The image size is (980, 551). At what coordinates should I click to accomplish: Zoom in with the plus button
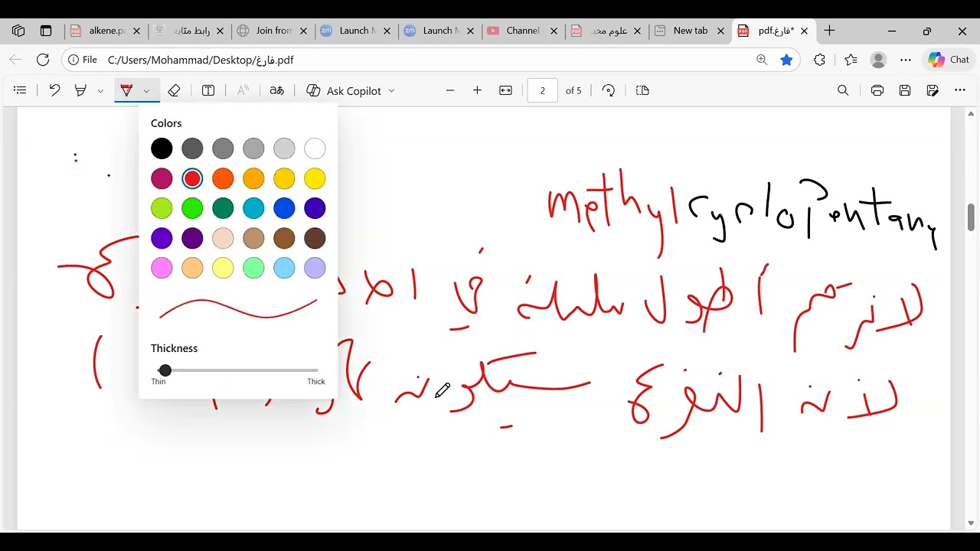[x=477, y=90]
